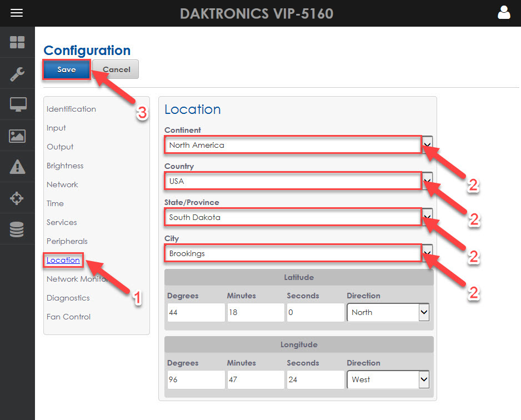Open the hamburger navigation menu
This screenshot has width=521, height=420.
point(17,13)
